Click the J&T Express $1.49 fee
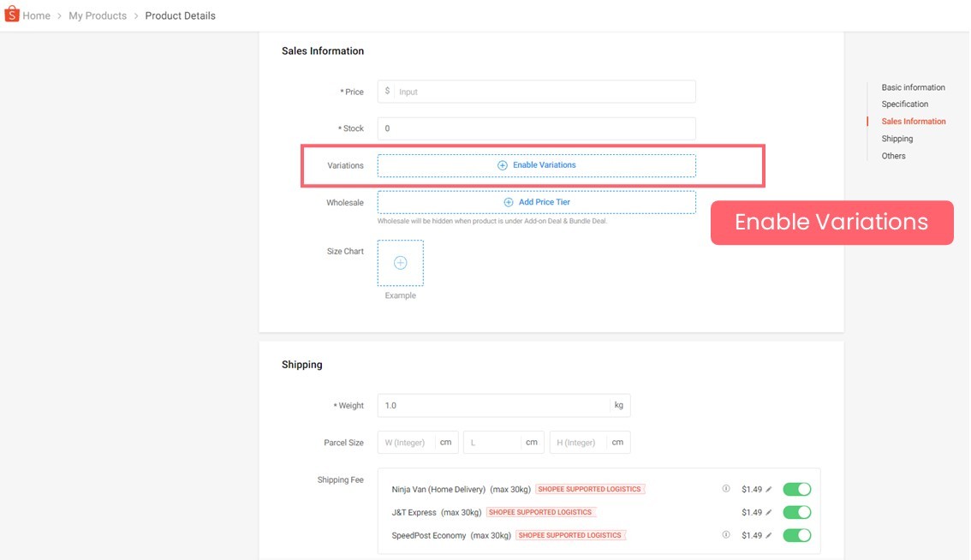The width and height of the screenshot is (971, 560). pos(752,512)
